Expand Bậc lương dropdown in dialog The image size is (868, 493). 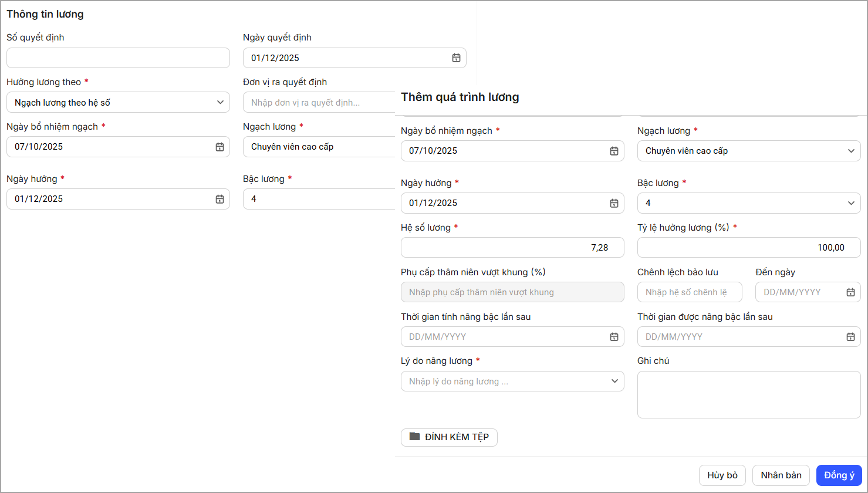(851, 203)
